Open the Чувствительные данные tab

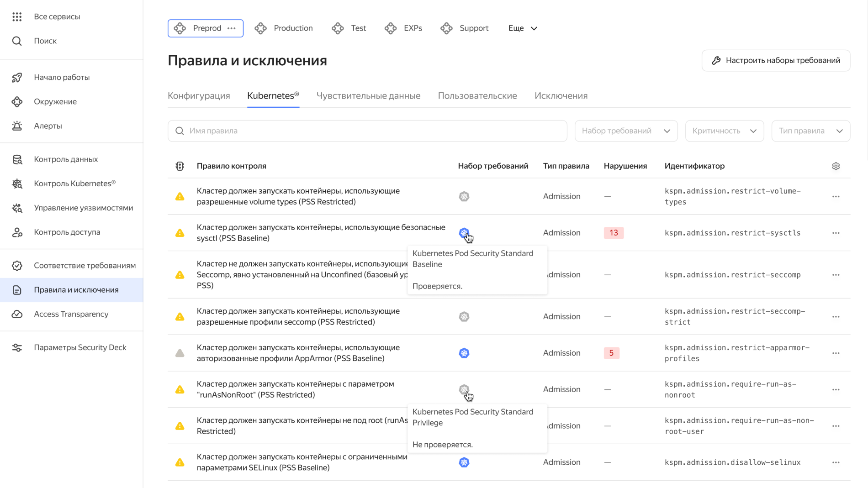point(368,95)
